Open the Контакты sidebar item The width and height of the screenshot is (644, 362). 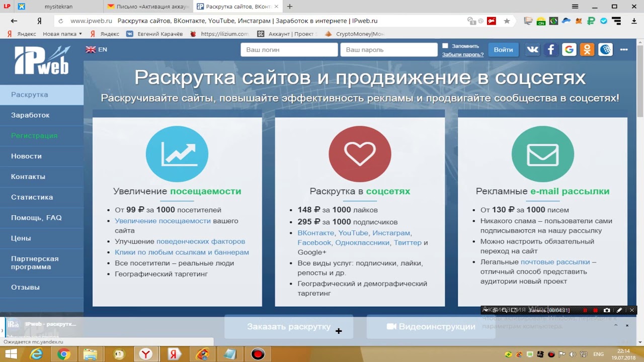click(x=42, y=176)
